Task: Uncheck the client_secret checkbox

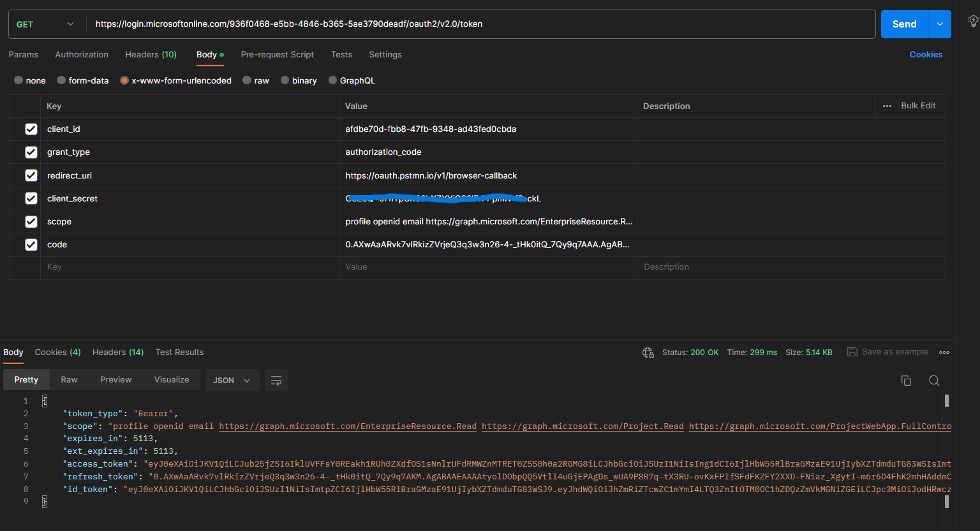Action: click(x=31, y=198)
